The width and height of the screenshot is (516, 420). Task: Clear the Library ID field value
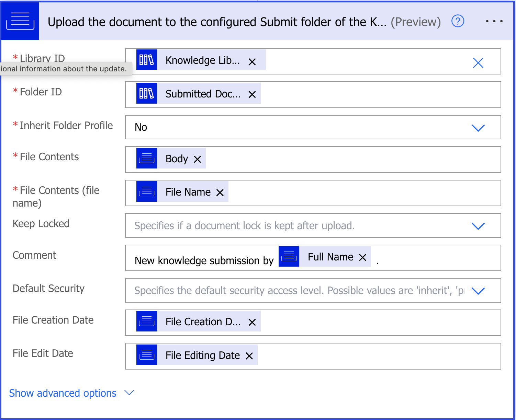pos(478,63)
